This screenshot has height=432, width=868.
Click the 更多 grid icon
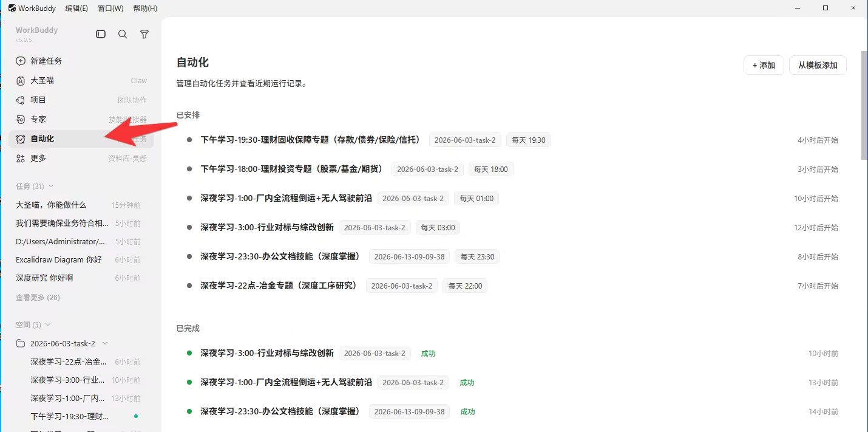pyautogui.click(x=21, y=158)
